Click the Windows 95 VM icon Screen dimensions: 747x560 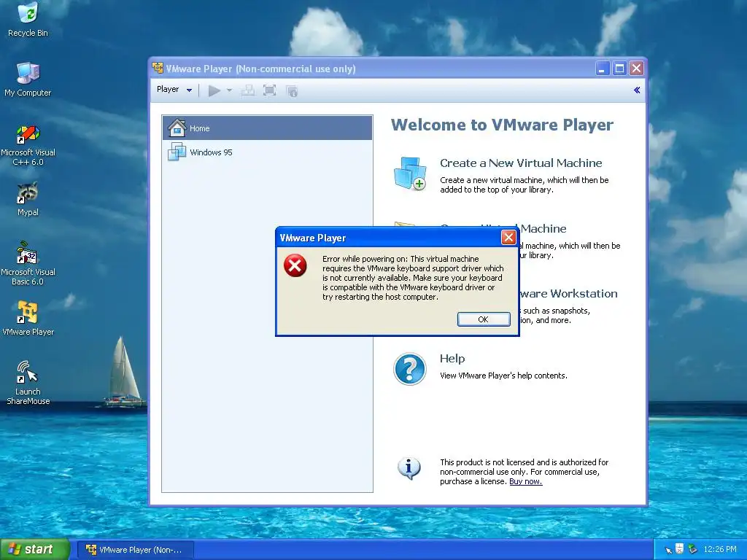[177, 152]
